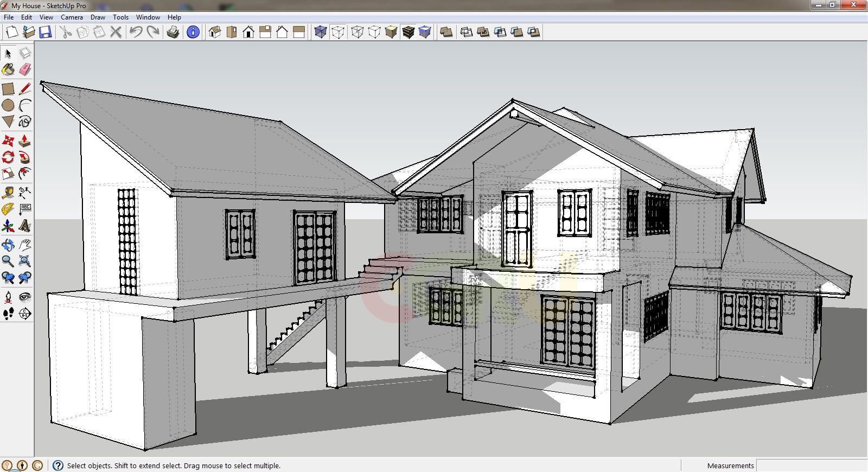
Task: Open the Help menu
Action: 174,17
